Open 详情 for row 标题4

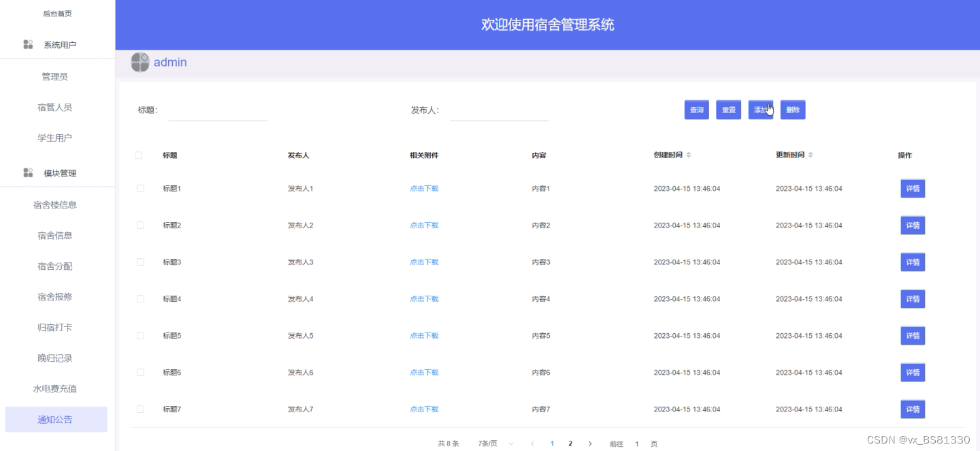pyautogui.click(x=913, y=299)
